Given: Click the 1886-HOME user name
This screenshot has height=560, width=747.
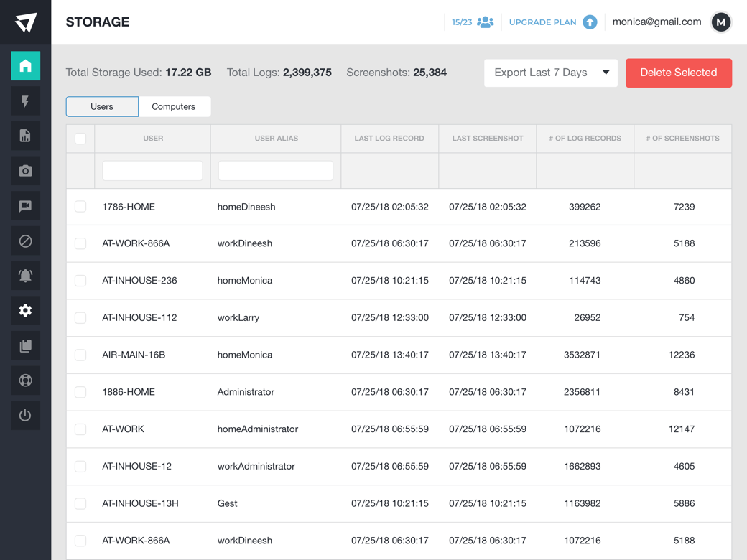Looking at the screenshot, I should coord(129,392).
